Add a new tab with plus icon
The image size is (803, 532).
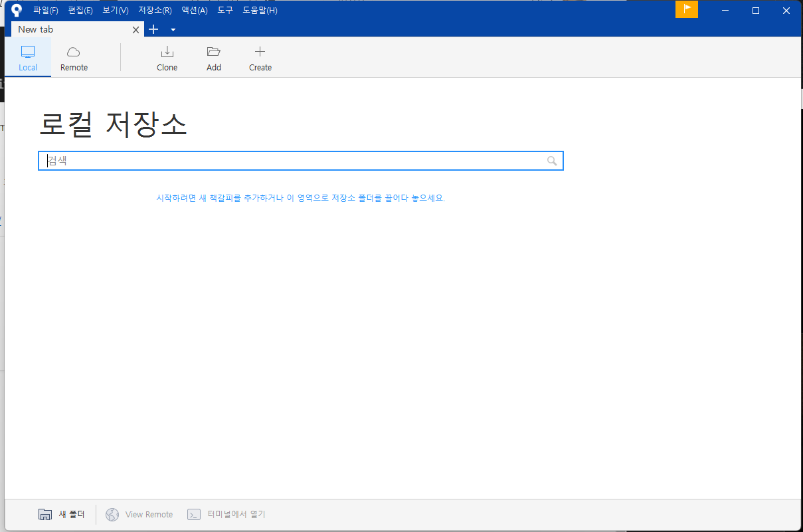[x=153, y=29]
